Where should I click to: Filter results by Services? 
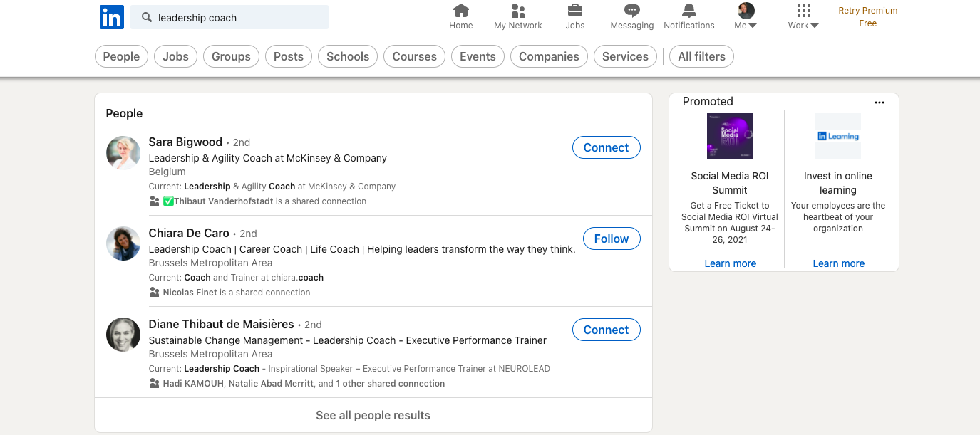(x=625, y=56)
